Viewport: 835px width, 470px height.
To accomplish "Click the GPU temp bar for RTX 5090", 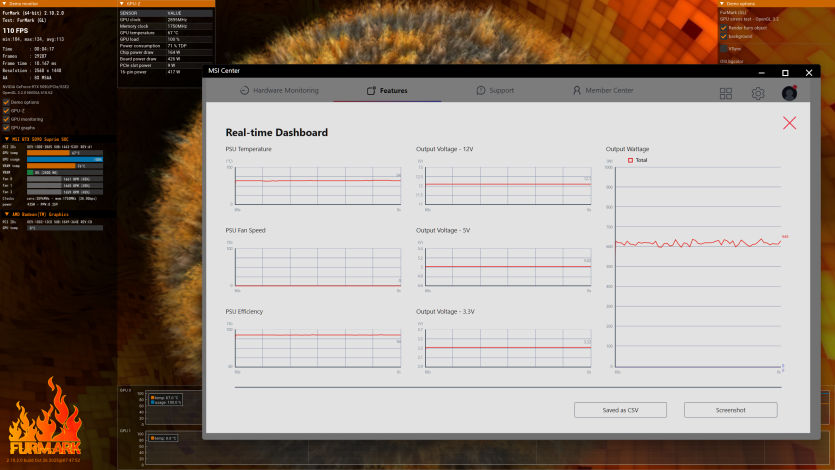I will pyautogui.click(x=65, y=153).
